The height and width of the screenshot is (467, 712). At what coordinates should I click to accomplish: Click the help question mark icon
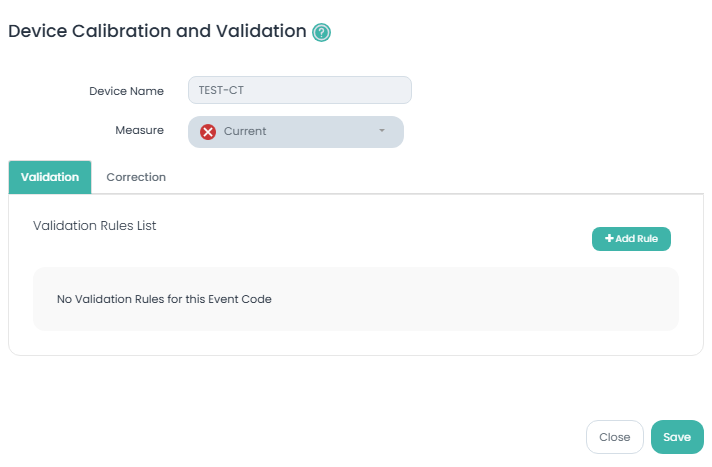pyautogui.click(x=322, y=33)
